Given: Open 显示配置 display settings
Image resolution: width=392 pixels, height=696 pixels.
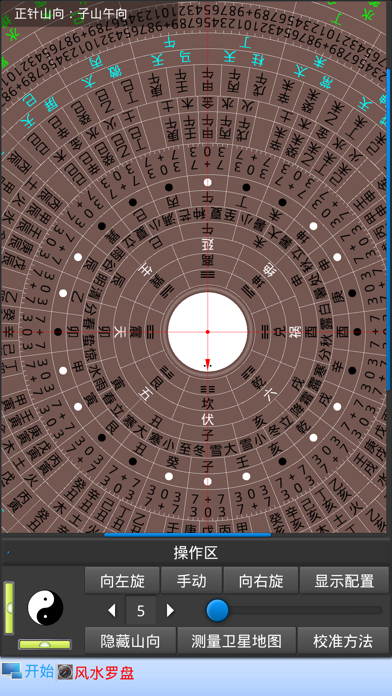Looking at the screenshot, I should [x=344, y=581].
